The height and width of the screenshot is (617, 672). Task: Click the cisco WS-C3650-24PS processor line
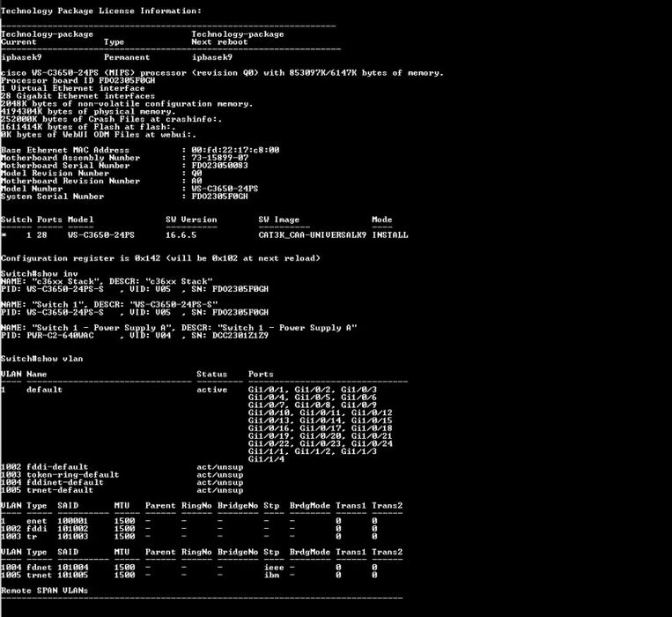(x=223, y=73)
